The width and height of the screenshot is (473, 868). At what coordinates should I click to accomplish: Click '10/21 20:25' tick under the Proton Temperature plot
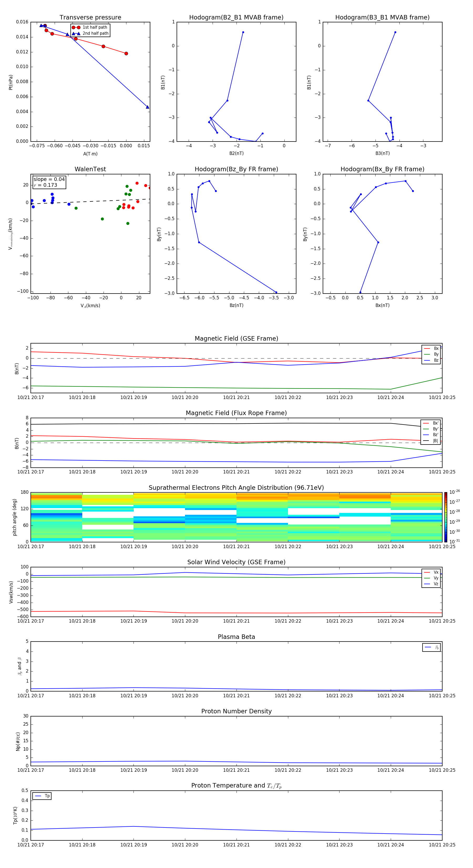(x=442, y=845)
